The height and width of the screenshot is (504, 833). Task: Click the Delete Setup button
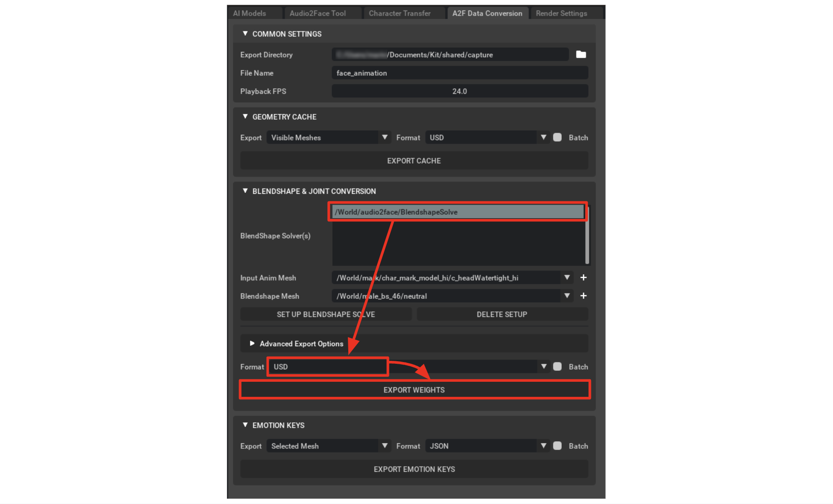(x=503, y=314)
